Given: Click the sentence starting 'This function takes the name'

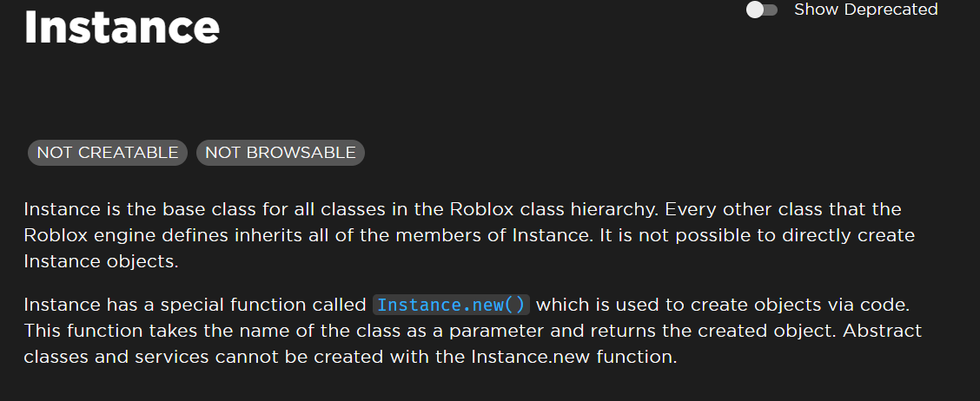Looking at the screenshot, I should [431, 331].
